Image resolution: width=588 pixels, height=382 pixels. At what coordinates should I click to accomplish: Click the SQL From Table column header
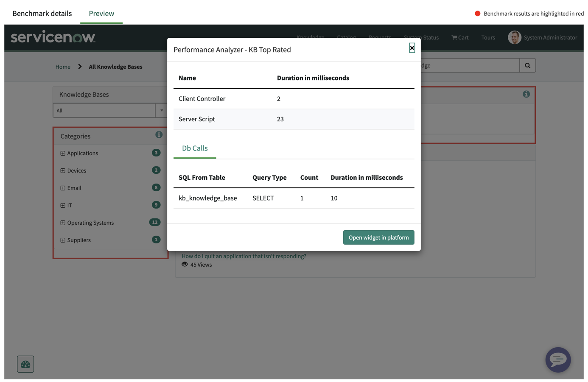pos(202,178)
